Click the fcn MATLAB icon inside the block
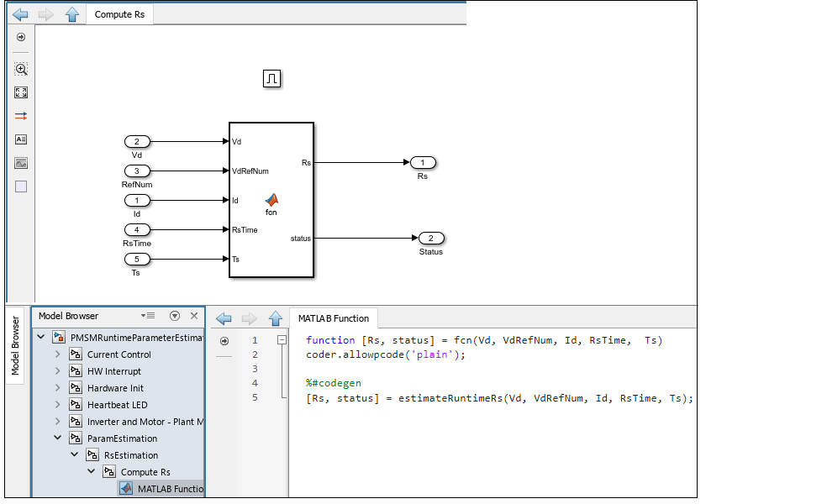 271,200
